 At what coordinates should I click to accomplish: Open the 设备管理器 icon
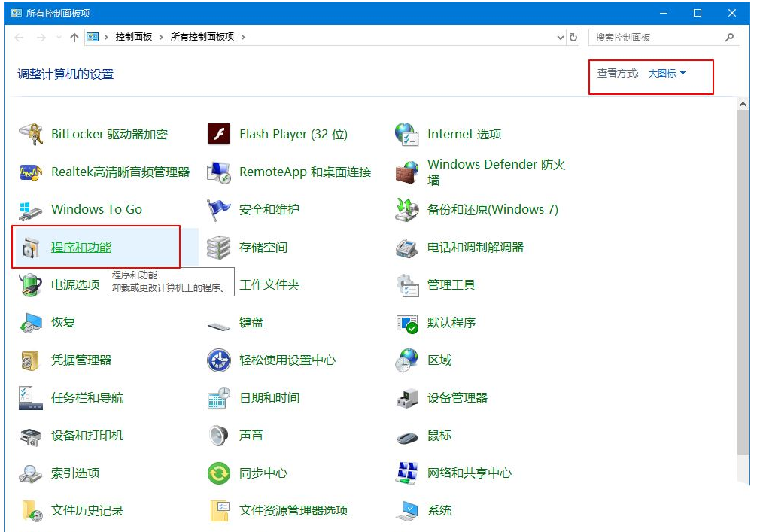click(407, 398)
